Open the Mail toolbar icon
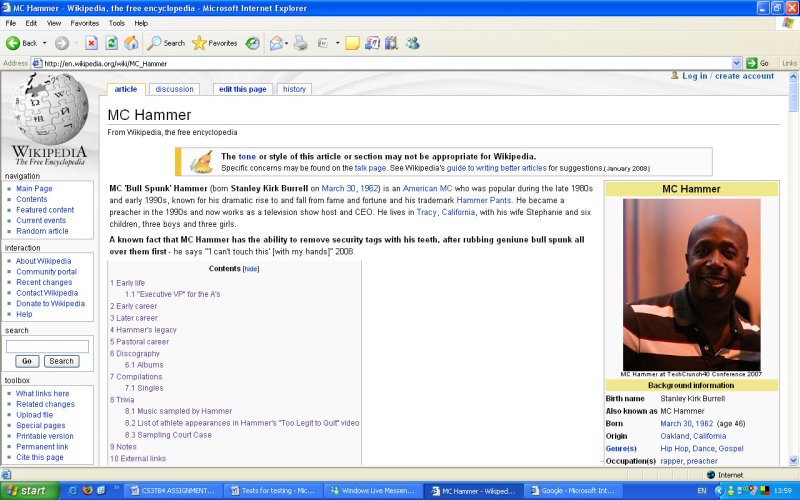This screenshot has height=500, width=800. coord(276,43)
